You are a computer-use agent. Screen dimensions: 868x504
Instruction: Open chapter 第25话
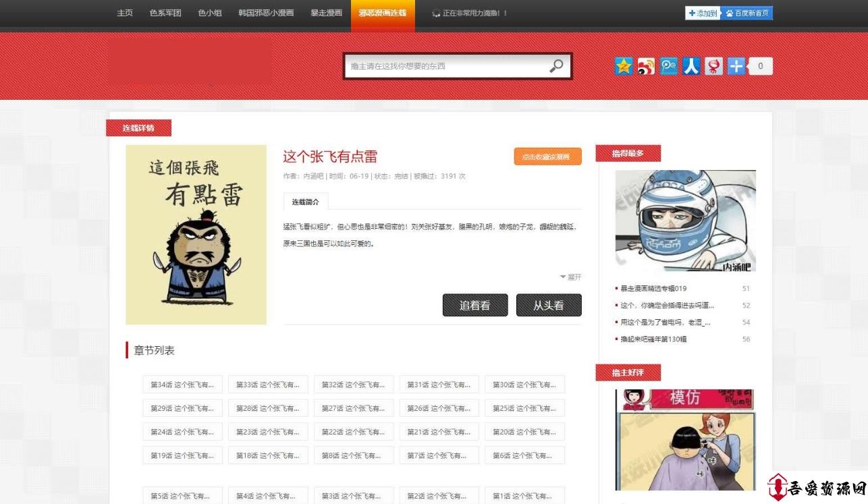click(524, 408)
